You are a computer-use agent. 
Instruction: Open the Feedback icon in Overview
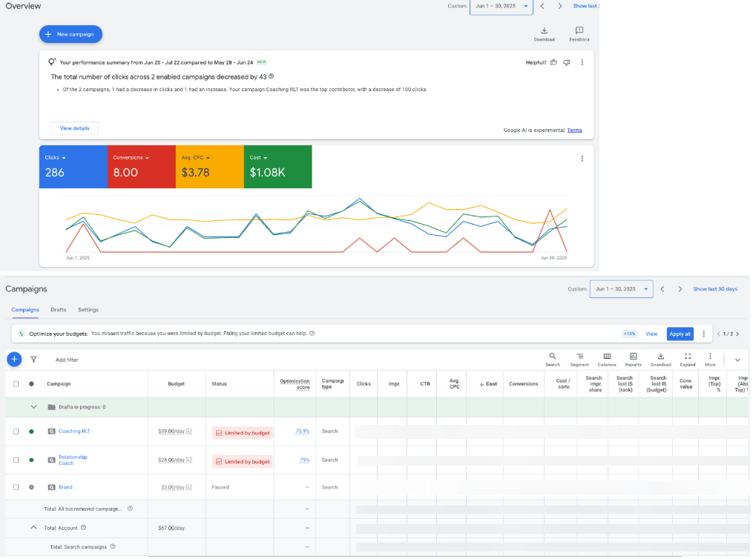[579, 31]
